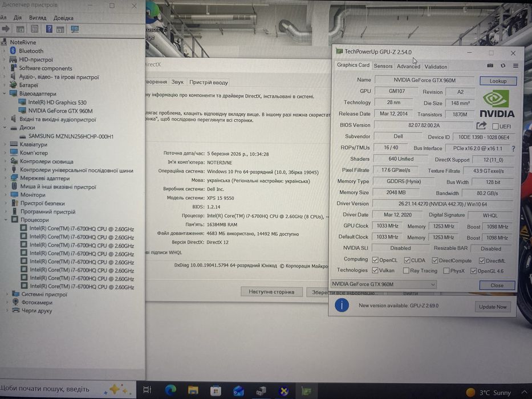The image size is (532, 399).
Task: Select Intel(R) HD Graphics 530 adapter
Action: 57,102
